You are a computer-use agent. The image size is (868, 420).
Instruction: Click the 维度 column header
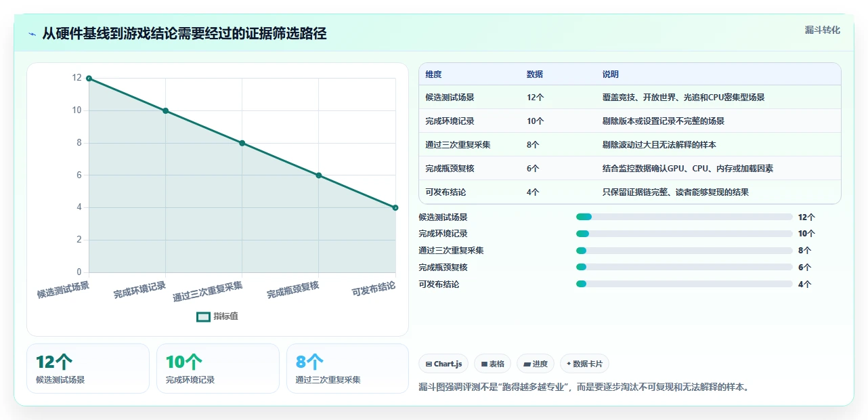433,75
